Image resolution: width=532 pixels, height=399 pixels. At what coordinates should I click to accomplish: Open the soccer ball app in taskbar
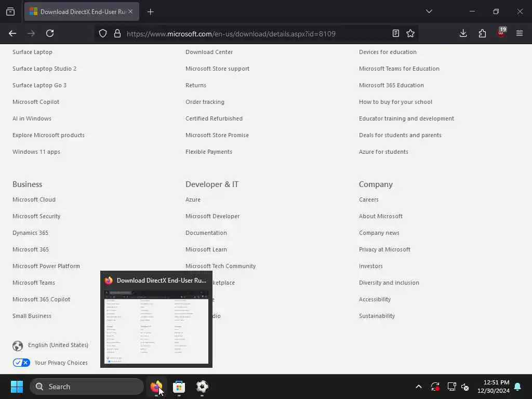point(202,387)
